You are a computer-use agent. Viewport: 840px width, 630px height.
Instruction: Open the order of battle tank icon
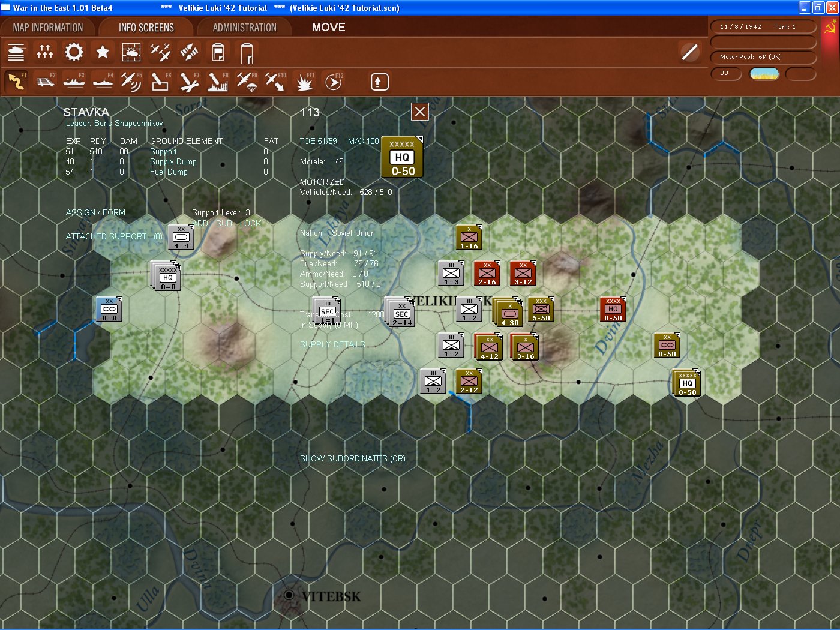tap(16, 52)
